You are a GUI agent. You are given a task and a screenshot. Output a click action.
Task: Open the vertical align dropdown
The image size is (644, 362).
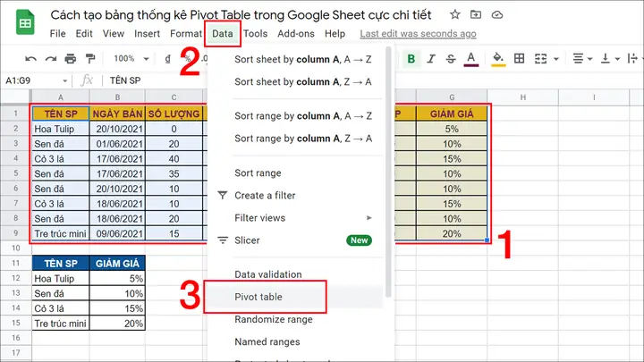[x=610, y=59]
